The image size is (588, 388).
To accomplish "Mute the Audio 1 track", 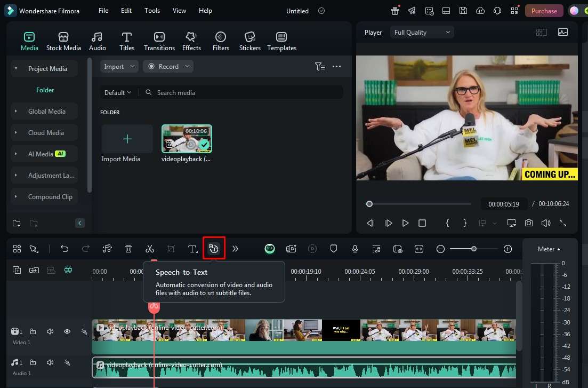I will tap(50, 362).
